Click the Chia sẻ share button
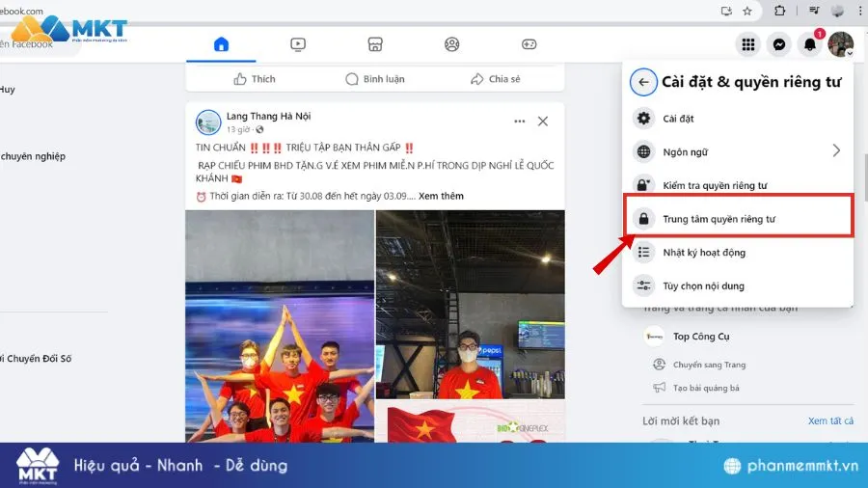 [496, 79]
